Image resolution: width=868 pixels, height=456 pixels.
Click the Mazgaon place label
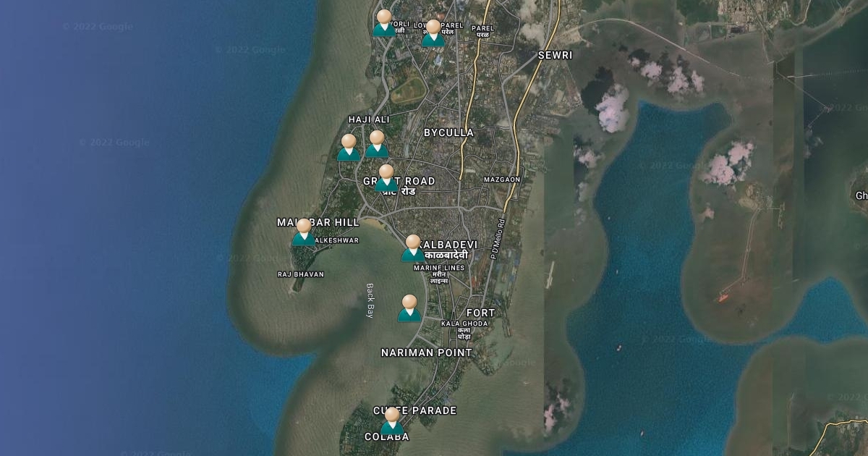pyautogui.click(x=502, y=179)
